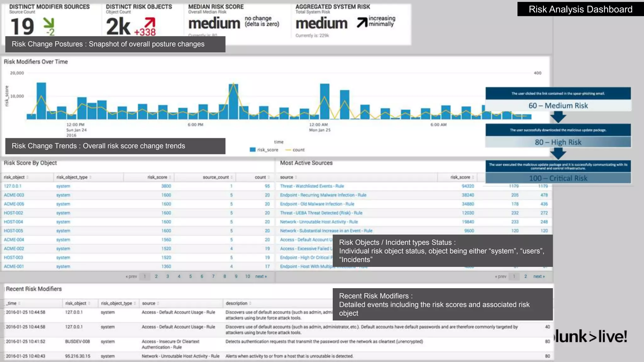644x362 pixels.
Task: Click the Median Risk Score value medium
Action: coord(214,24)
